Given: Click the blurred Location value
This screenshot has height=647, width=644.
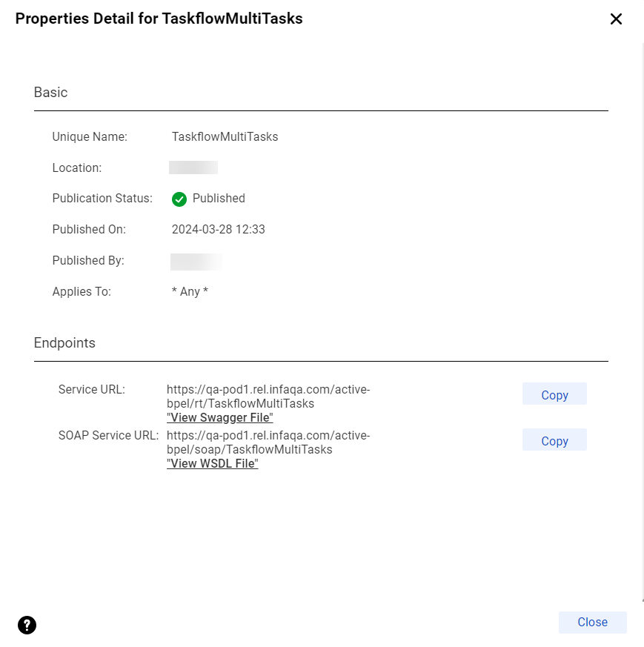Looking at the screenshot, I should [x=193, y=167].
